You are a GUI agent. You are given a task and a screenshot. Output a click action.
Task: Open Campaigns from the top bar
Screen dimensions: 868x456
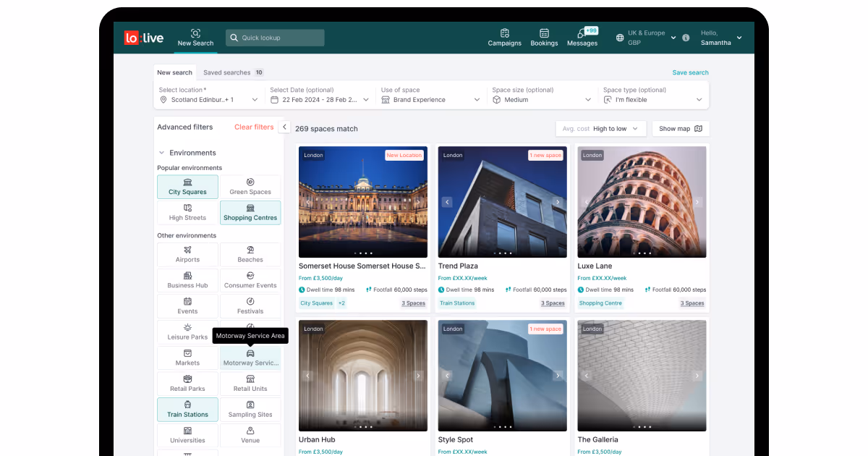504,38
